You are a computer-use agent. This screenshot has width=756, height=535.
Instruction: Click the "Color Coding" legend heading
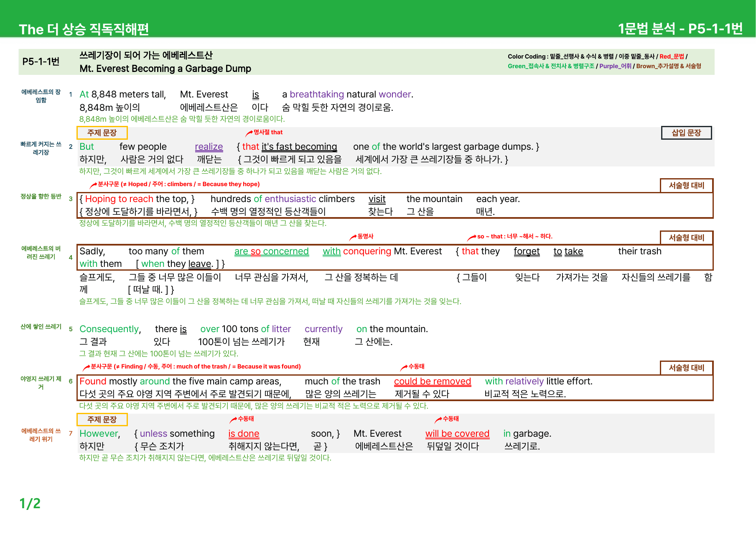pyautogui.click(x=527, y=56)
